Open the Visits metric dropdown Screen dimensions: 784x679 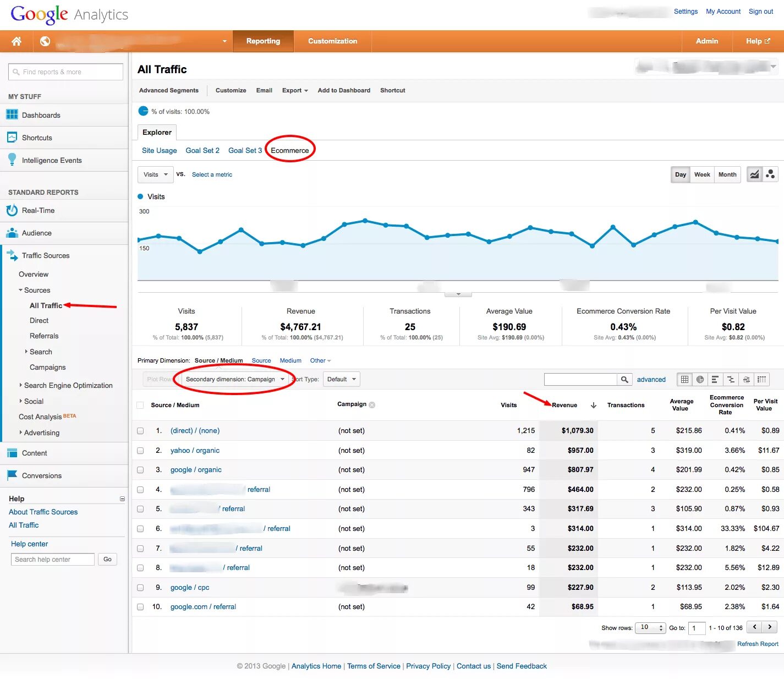[x=156, y=174]
